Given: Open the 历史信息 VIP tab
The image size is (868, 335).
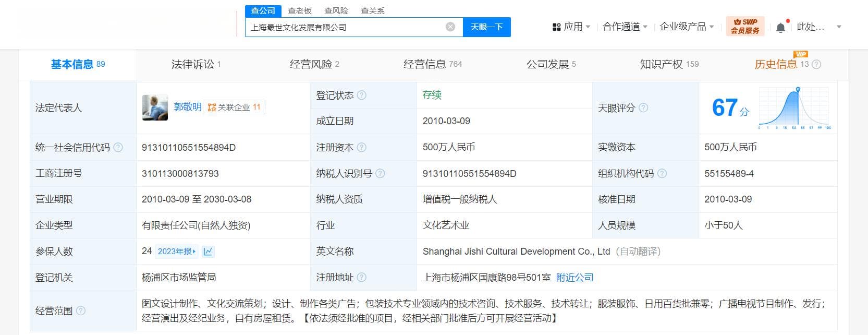Looking at the screenshot, I should tap(781, 64).
